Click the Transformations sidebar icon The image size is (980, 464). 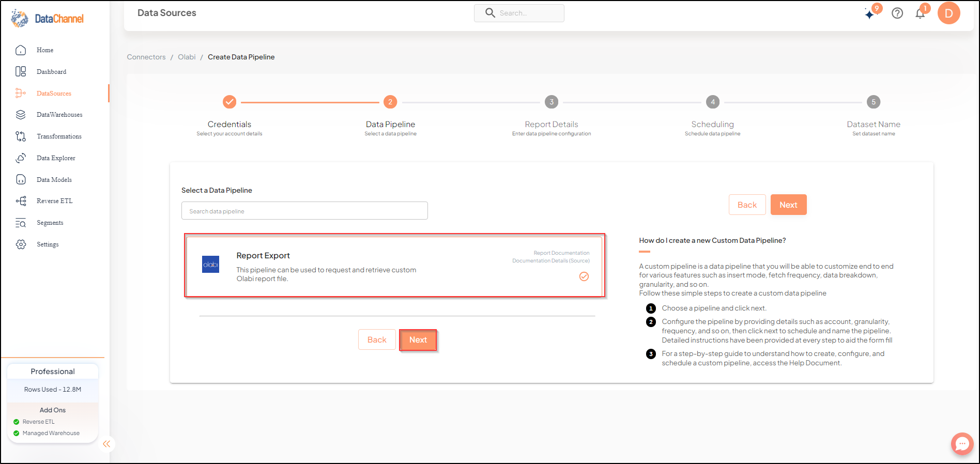pyautogui.click(x=21, y=136)
